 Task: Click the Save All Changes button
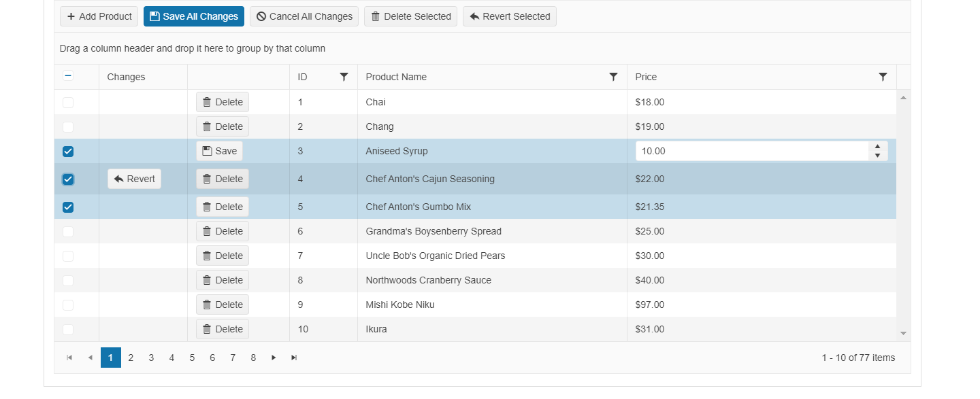pos(193,16)
